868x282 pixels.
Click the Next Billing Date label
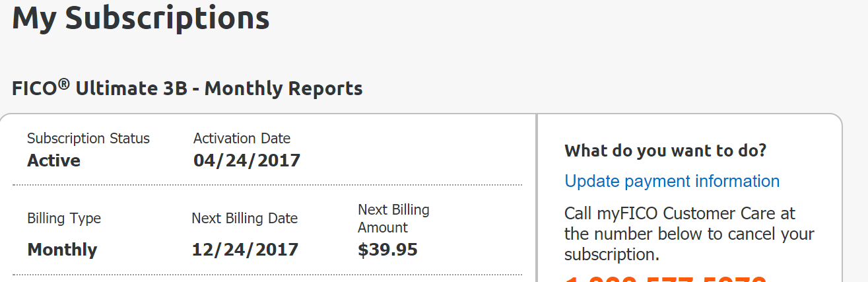tap(244, 219)
